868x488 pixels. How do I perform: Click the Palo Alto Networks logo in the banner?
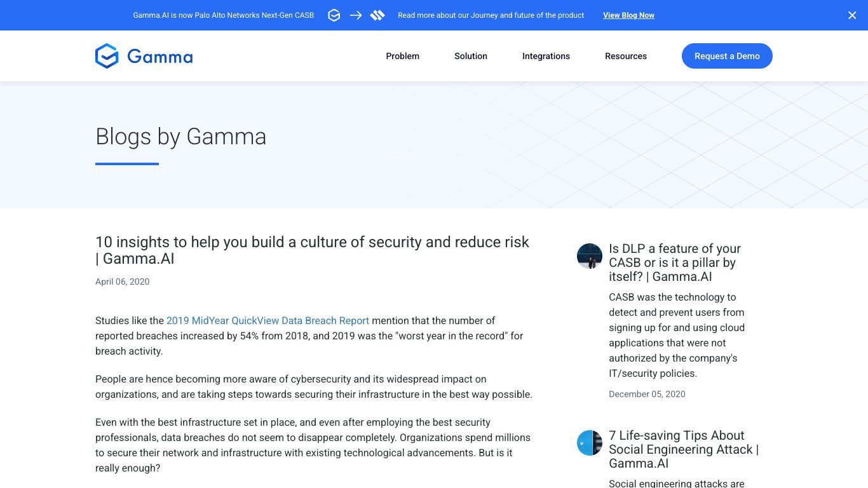click(x=377, y=15)
